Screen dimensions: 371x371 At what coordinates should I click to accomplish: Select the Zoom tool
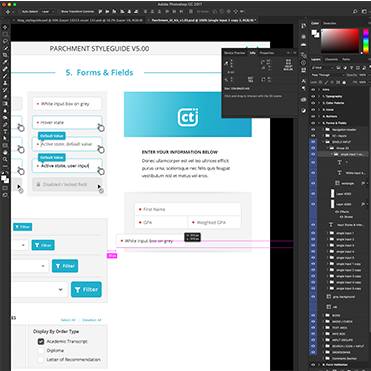5,159
